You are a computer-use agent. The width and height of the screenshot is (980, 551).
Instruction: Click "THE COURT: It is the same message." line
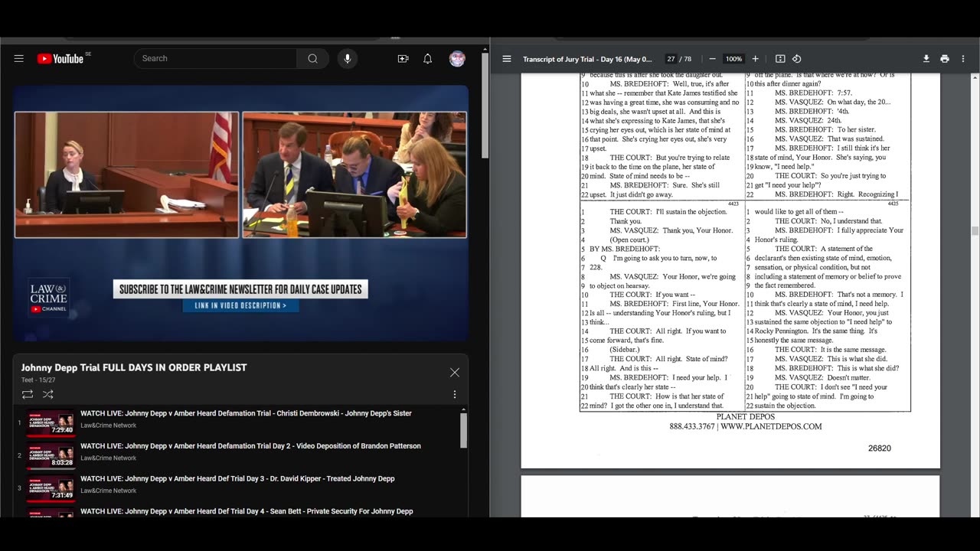click(x=831, y=350)
